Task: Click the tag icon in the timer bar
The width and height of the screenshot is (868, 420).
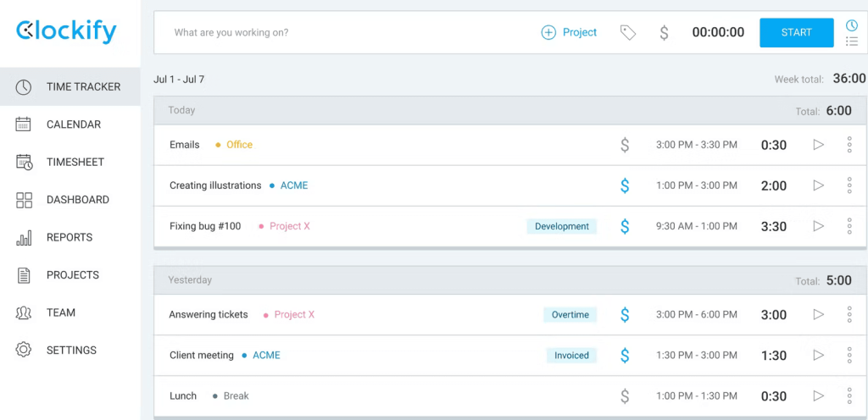Action: (628, 33)
